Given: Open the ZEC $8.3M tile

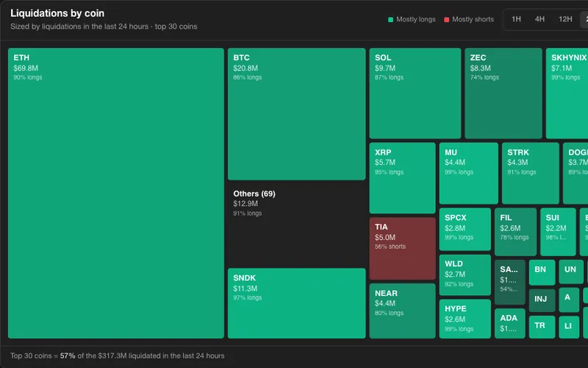Looking at the screenshot, I should pos(503,93).
